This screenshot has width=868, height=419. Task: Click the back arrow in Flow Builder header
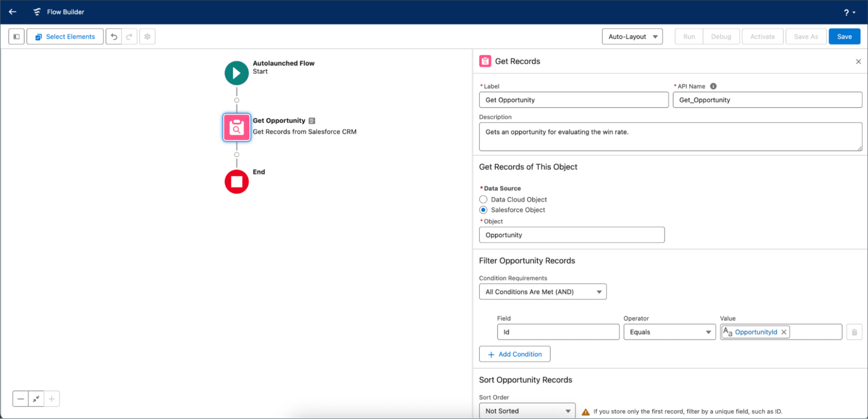pos(12,12)
